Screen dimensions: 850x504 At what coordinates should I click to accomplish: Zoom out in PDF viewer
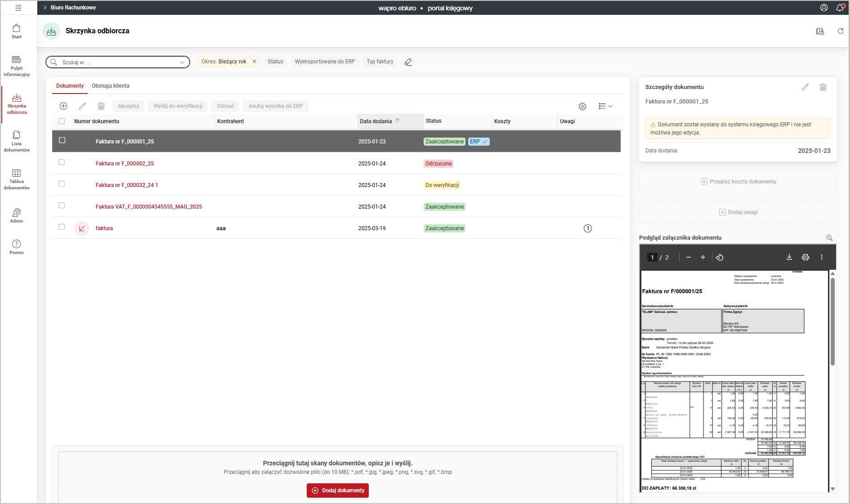point(689,257)
